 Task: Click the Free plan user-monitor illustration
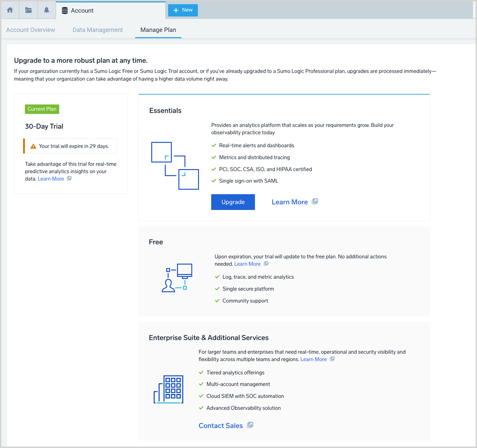[177, 278]
